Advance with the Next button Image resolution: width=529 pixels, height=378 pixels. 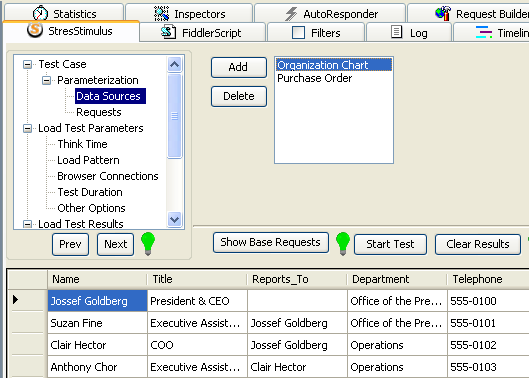click(x=115, y=244)
